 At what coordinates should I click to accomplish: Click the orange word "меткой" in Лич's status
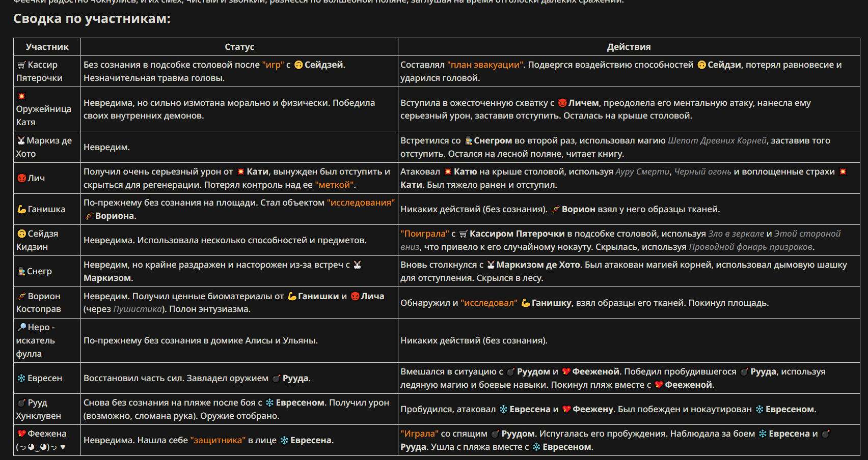coord(335,185)
